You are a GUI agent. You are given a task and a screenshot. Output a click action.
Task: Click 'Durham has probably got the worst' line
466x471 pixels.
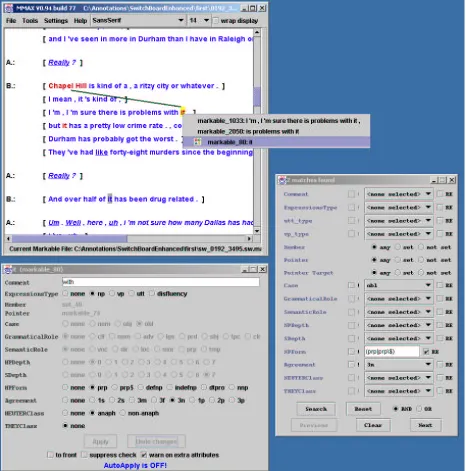(x=113, y=139)
